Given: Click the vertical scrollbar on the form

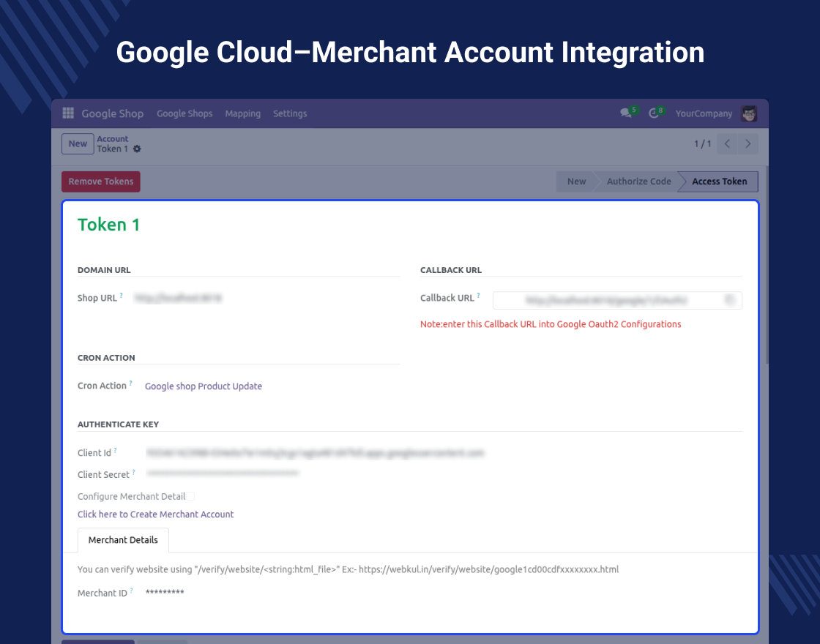Looking at the screenshot, I should point(767,265).
